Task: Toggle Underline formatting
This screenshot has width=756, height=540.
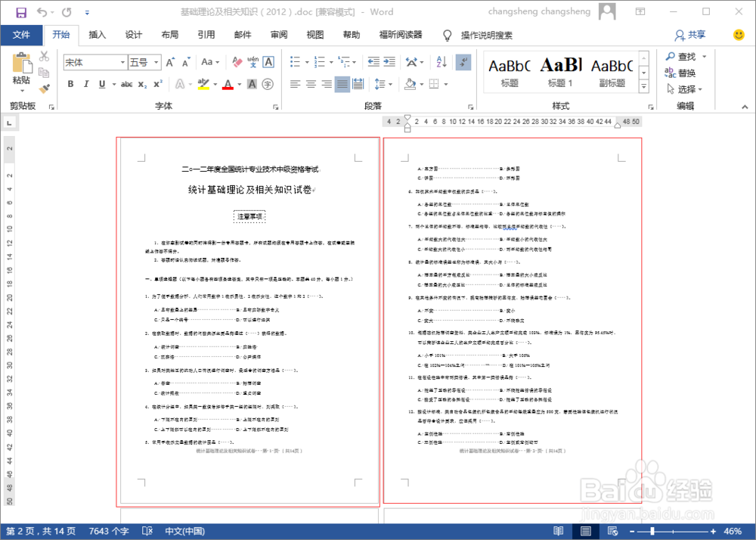Action: click(x=102, y=85)
